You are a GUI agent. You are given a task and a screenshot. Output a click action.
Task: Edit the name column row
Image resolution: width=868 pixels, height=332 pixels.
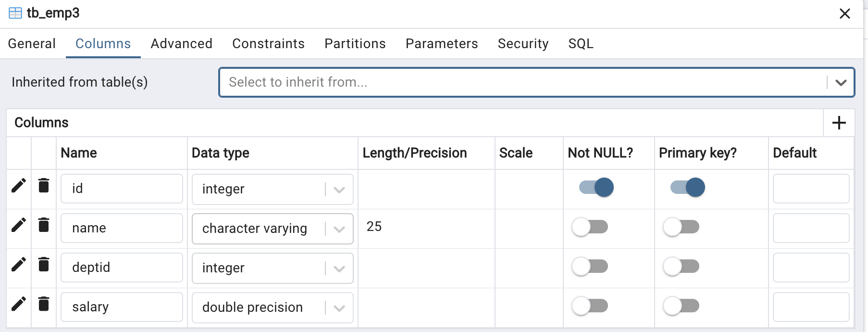click(19, 225)
